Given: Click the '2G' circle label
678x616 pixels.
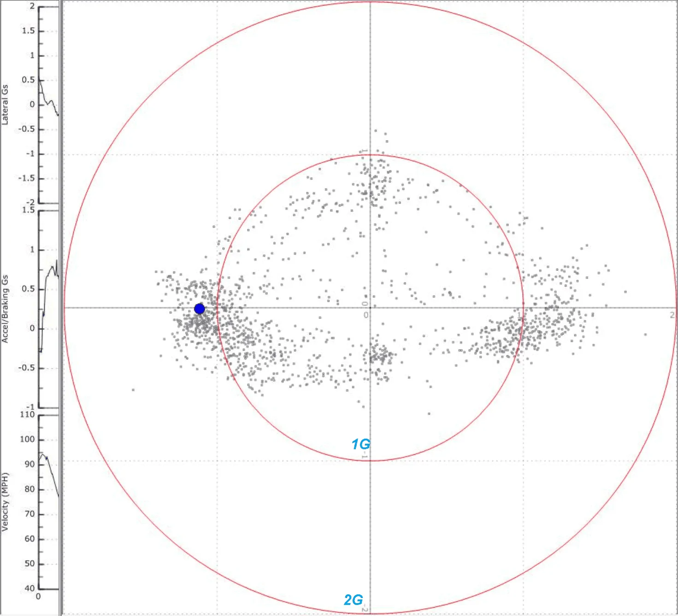Looking at the screenshot, I should point(353,600).
